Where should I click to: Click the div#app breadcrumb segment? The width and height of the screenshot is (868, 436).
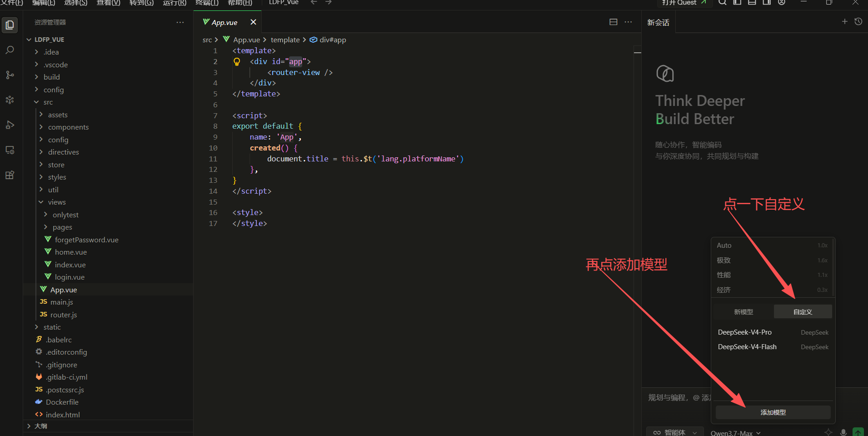click(x=328, y=40)
